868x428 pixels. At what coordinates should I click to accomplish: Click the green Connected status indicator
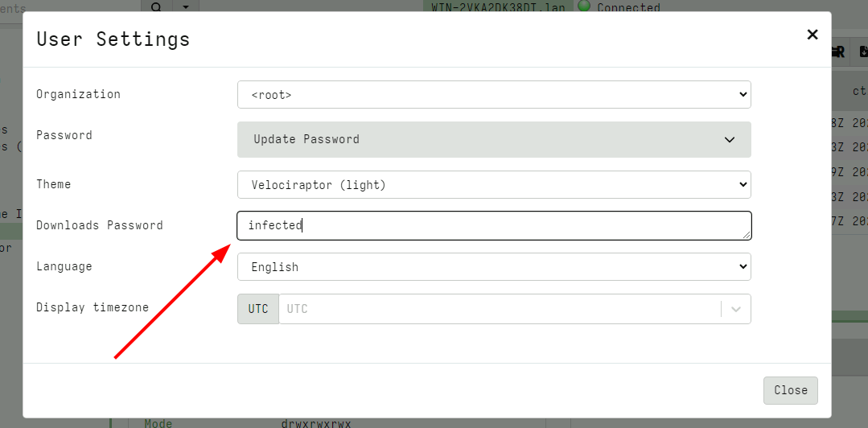coord(583,6)
